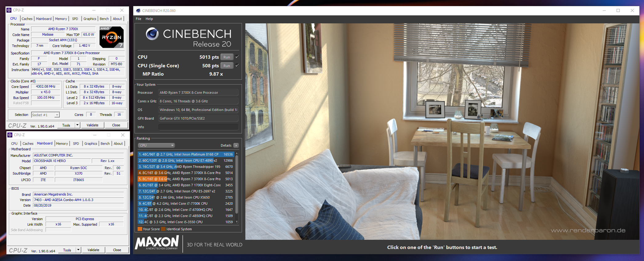Click the Core Speed value 4302.08 MHz
The height and width of the screenshot is (261, 644).
pyautogui.click(x=46, y=87)
